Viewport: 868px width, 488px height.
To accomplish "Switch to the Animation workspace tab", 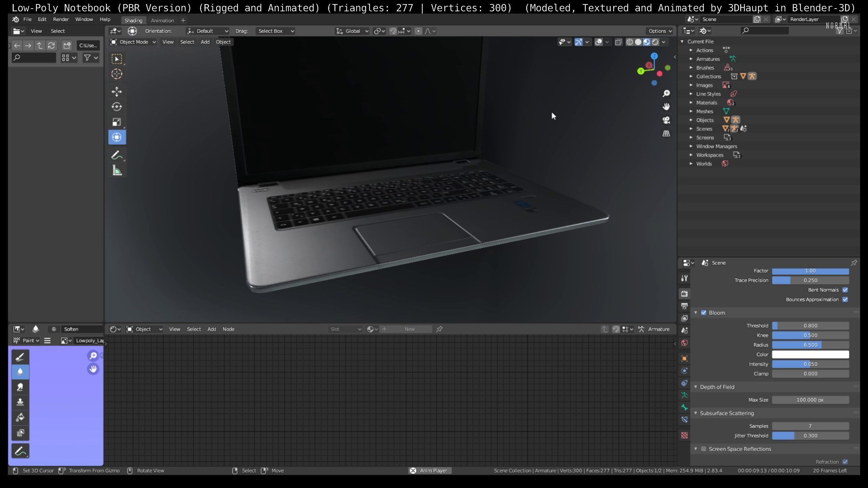I will 162,20.
